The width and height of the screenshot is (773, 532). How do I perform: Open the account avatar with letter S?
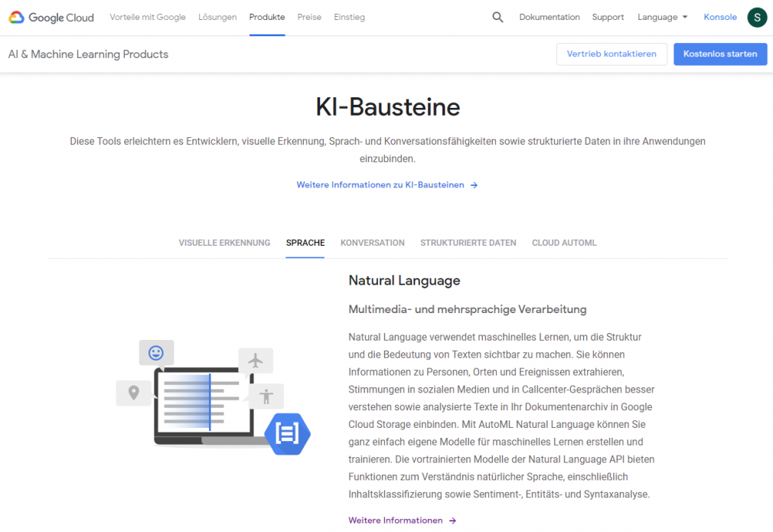[x=757, y=18]
